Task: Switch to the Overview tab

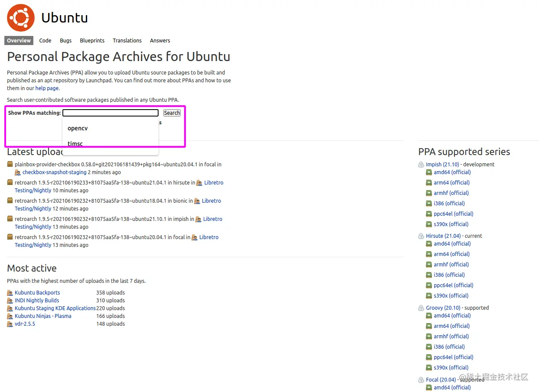Action: coord(19,40)
